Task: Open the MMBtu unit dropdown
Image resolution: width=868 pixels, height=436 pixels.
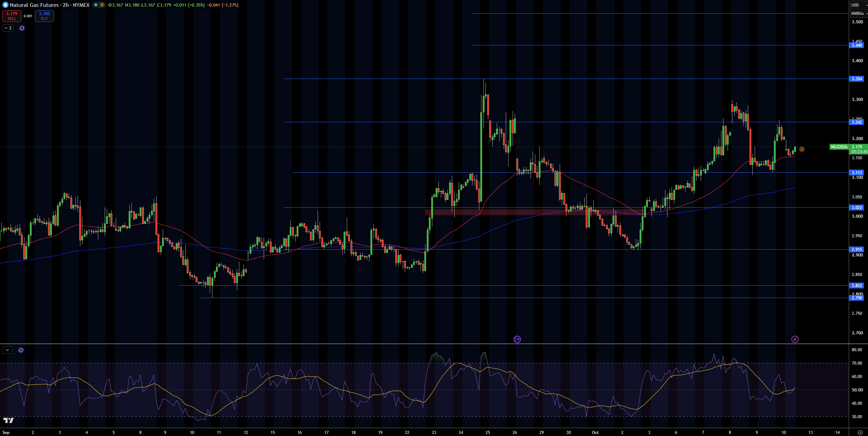Action: coord(859,13)
